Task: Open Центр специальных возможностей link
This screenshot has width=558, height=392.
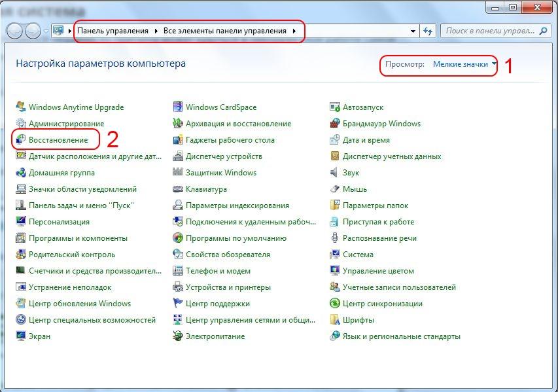Action: [92, 320]
